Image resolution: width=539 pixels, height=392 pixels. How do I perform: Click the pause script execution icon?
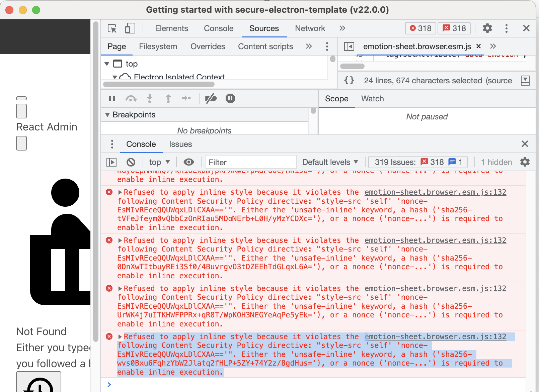tap(112, 98)
